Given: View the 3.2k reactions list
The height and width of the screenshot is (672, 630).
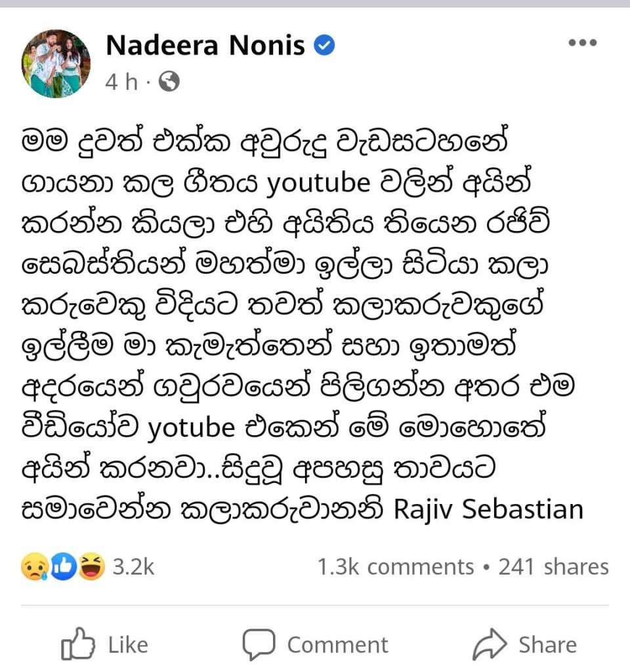Looking at the screenshot, I should [x=133, y=567].
